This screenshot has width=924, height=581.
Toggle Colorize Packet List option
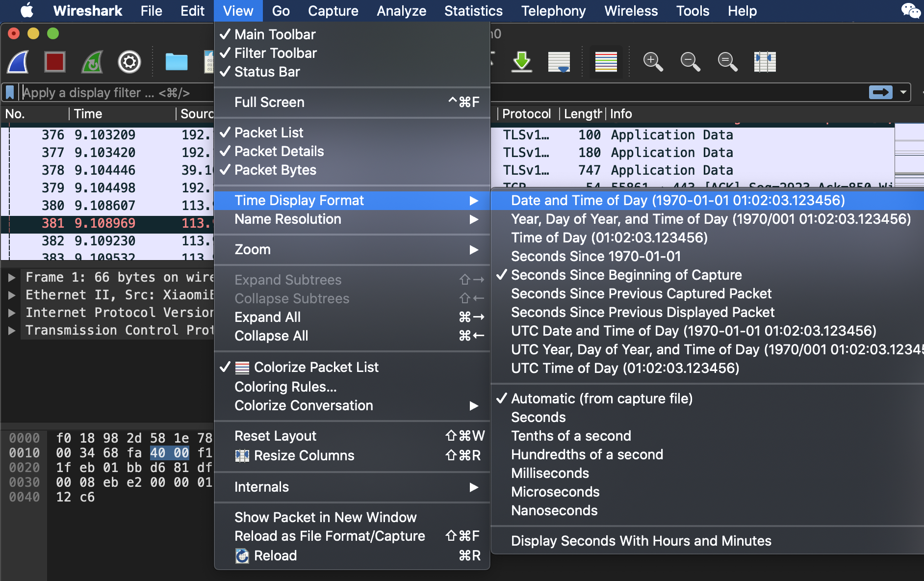352,367
